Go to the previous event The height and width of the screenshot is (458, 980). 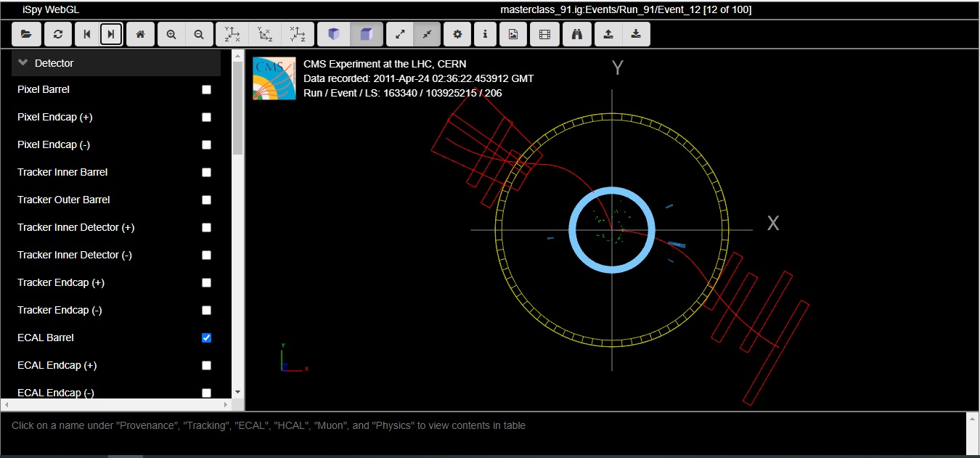[88, 34]
